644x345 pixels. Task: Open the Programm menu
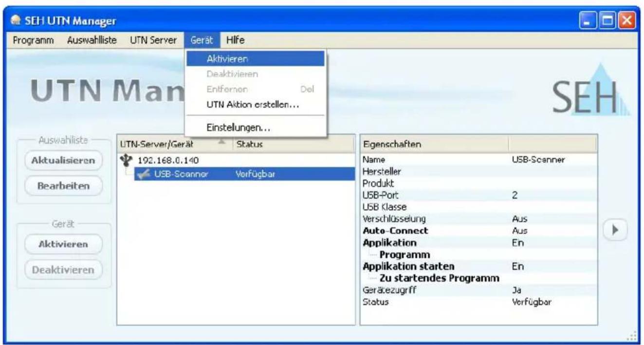click(33, 41)
